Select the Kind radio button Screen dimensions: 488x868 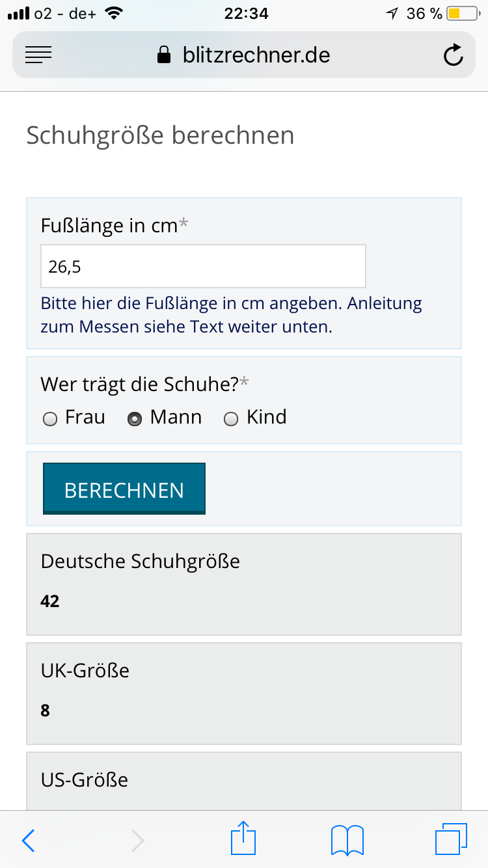point(231,420)
